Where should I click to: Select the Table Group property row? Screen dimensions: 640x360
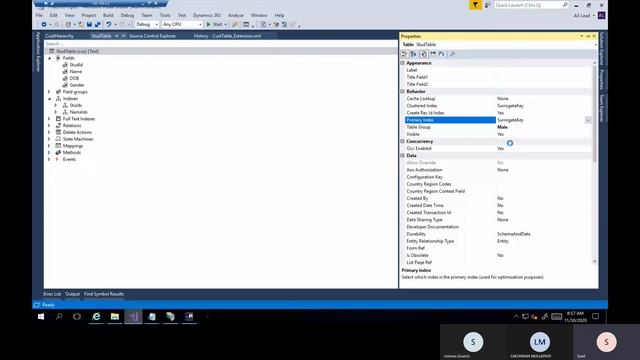pyautogui.click(x=498, y=127)
